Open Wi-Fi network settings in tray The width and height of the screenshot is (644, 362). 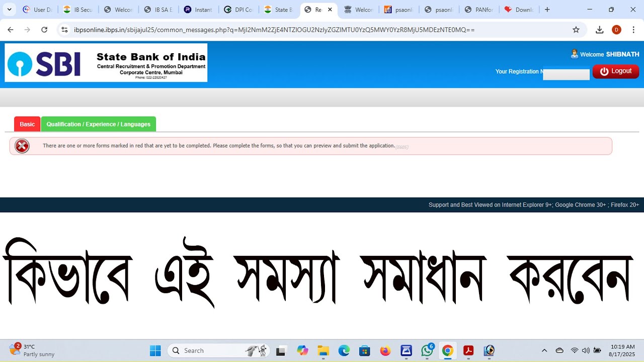tap(574, 350)
